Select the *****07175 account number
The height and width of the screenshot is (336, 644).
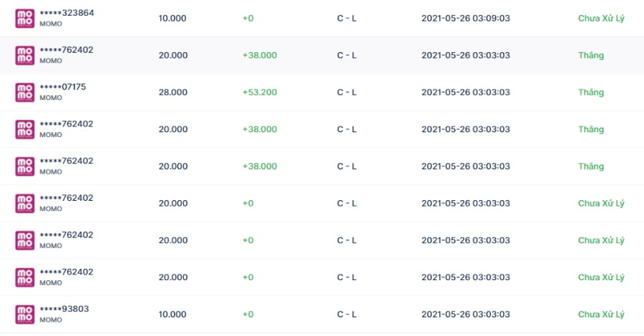[63, 87]
